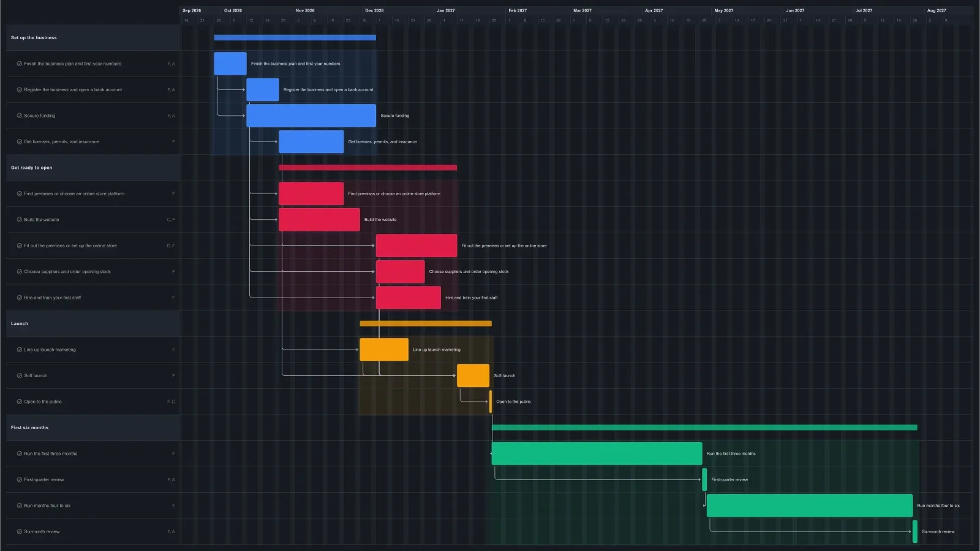Select 'Secure funding' name in the task list
The width and height of the screenshot is (980, 551).
click(40, 116)
